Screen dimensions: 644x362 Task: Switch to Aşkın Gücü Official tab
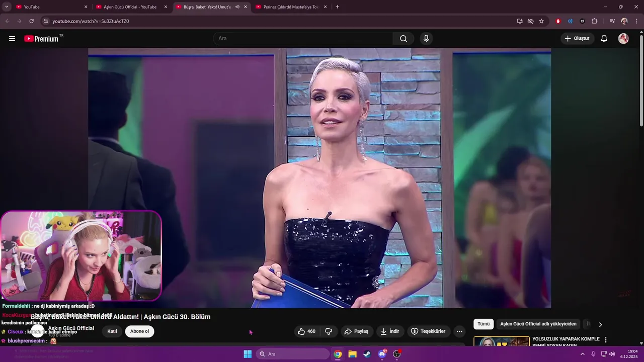[x=132, y=7]
